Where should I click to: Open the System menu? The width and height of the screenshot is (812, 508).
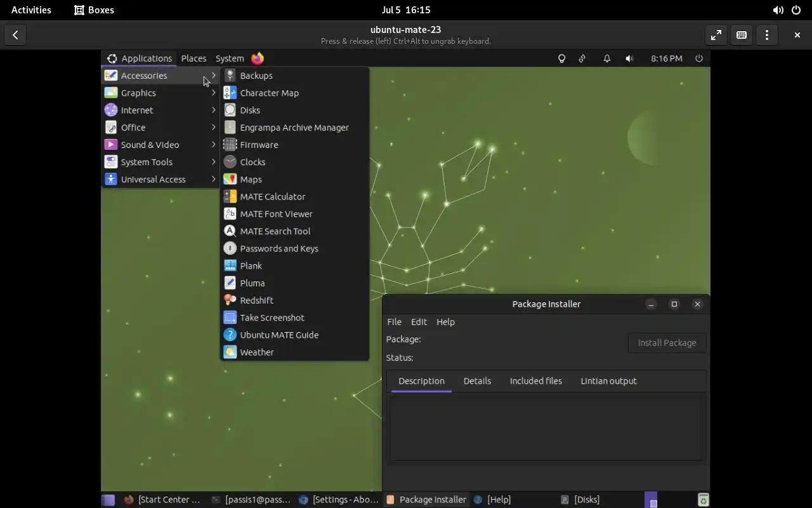pyautogui.click(x=230, y=58)
